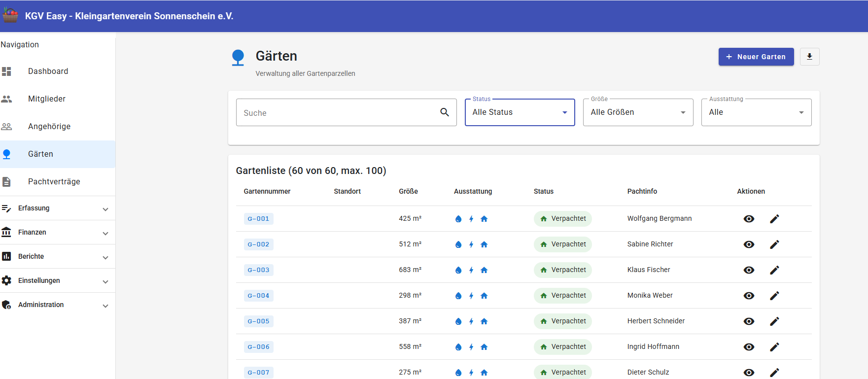Click Verpachtet status chip for G-002
The height and width of the screenshot is (379, 868).
(562, 244)
